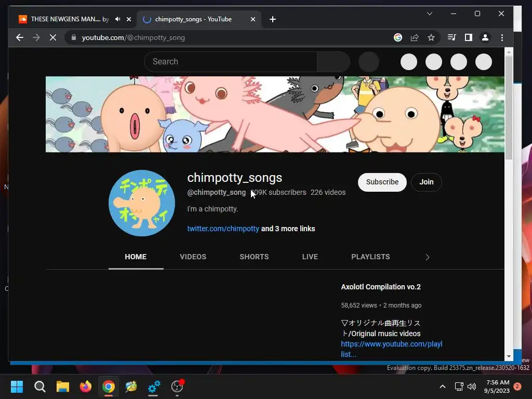Open the notification center badge
Viewport: 532px width, 399px height.
coord(517,387)
